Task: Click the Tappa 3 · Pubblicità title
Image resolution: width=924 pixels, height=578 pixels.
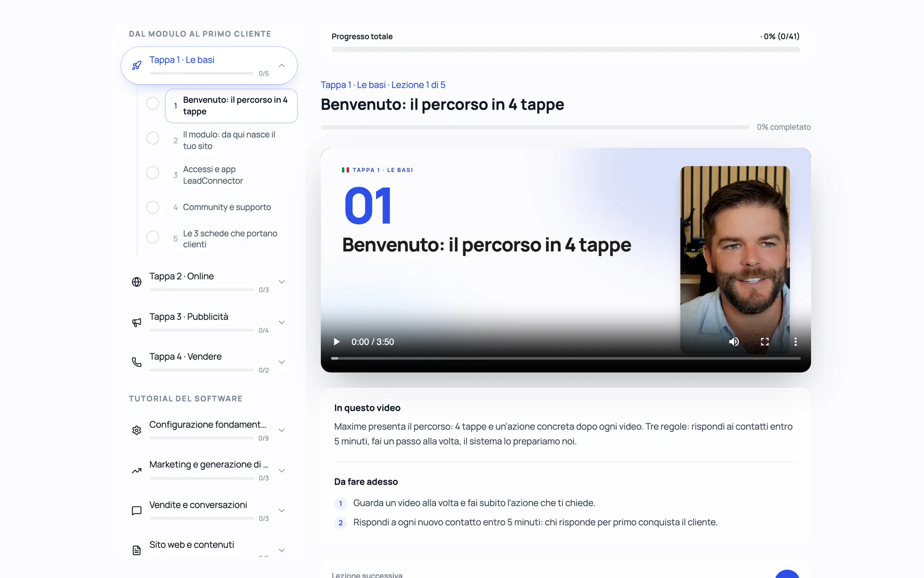Action: pos(188,317)
